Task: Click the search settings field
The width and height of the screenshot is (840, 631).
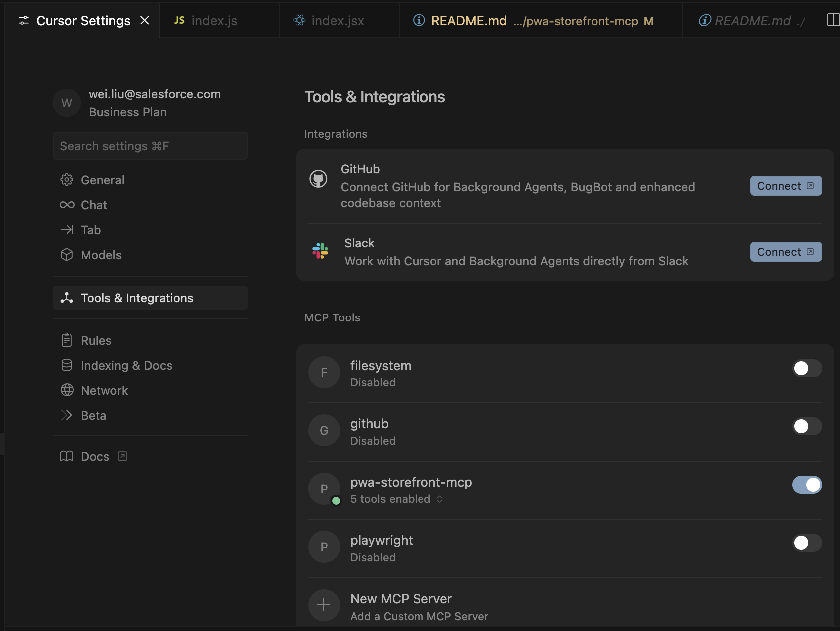Action: [x=150, y=146]
